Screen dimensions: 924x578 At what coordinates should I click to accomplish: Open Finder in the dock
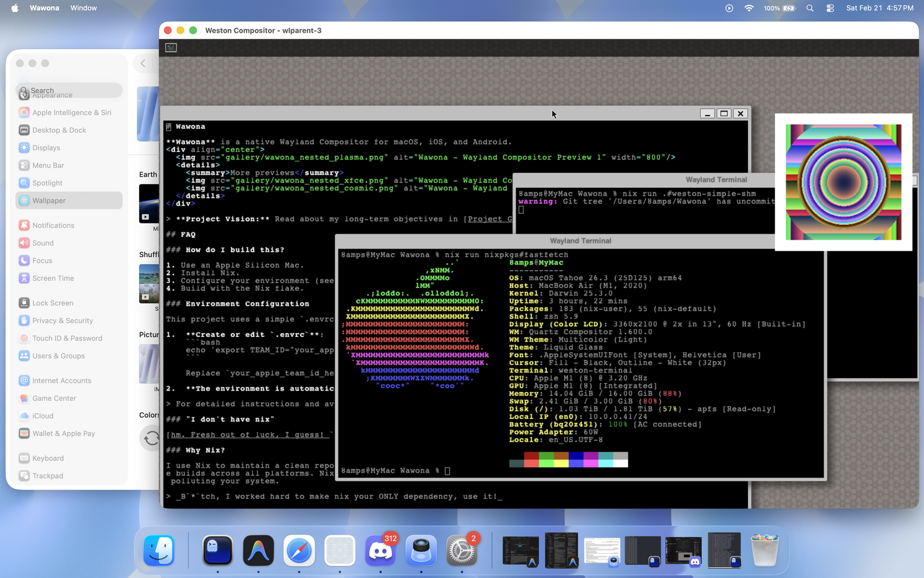pos(159,551)
